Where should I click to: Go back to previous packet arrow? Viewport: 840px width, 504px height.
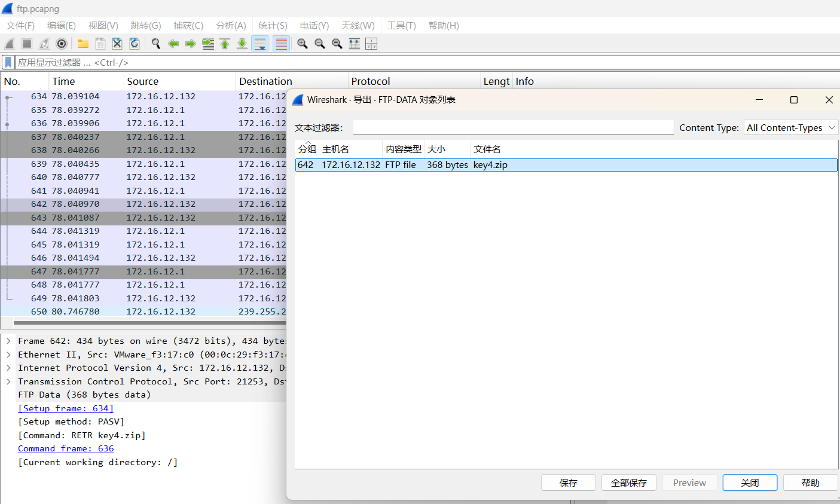point(173,44)
